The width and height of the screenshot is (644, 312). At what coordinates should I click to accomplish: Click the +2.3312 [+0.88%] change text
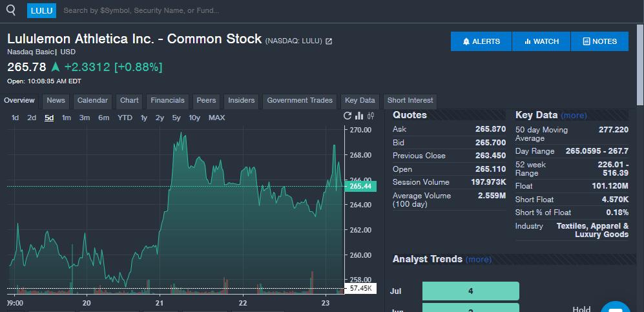tap(113, 67)
